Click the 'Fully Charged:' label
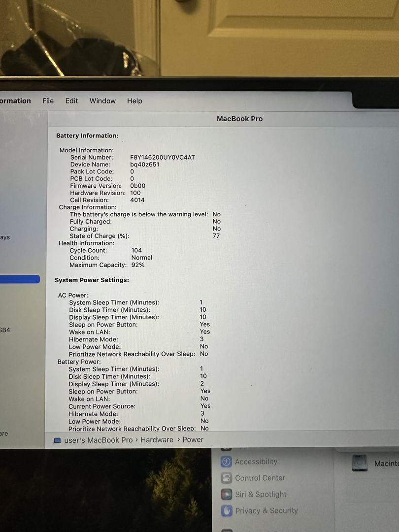 (x=91, y=222)
